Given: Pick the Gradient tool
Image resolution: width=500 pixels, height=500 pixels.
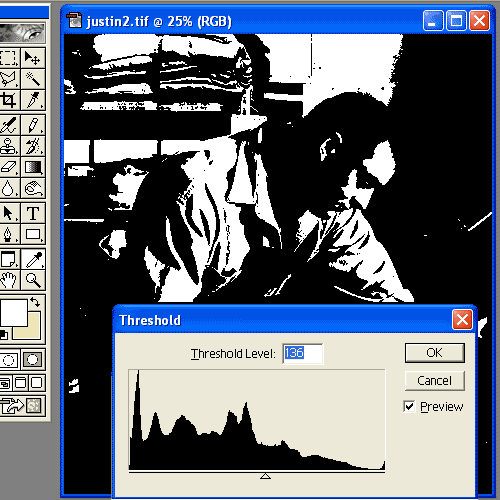Looking at the screenshot, I should [x=33, y=167].
